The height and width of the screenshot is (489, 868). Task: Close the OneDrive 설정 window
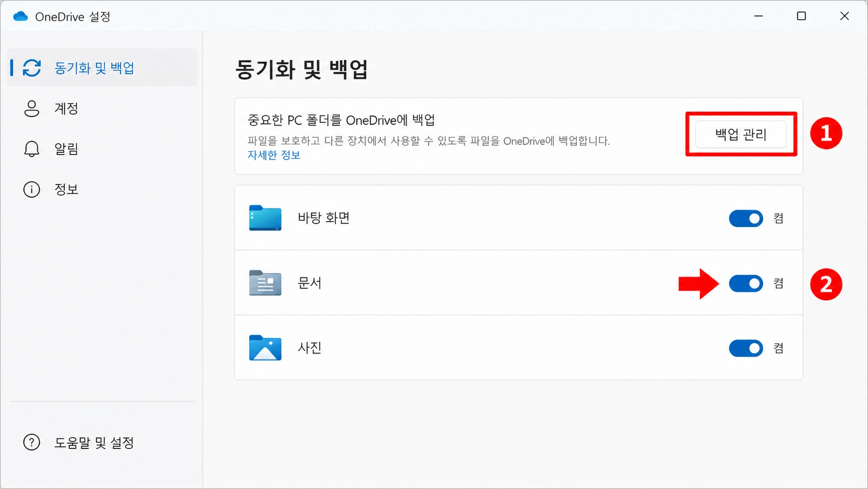845,16
